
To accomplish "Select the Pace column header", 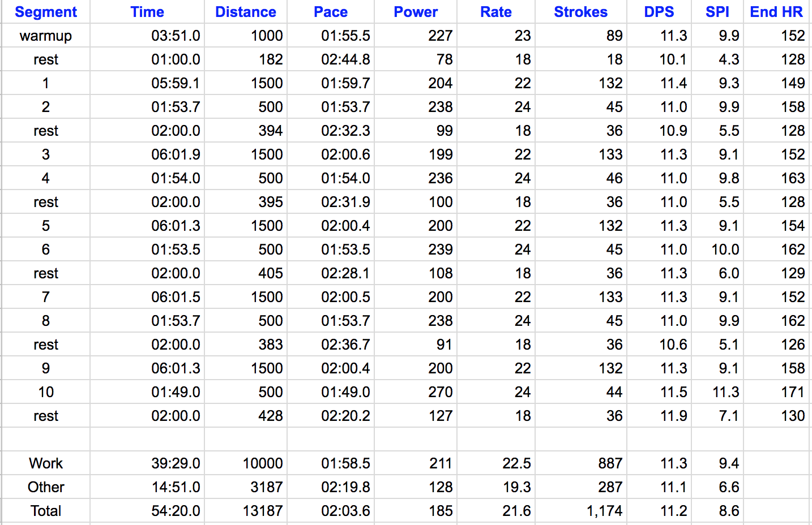I will pyautogui.click(x=331, y=12).
